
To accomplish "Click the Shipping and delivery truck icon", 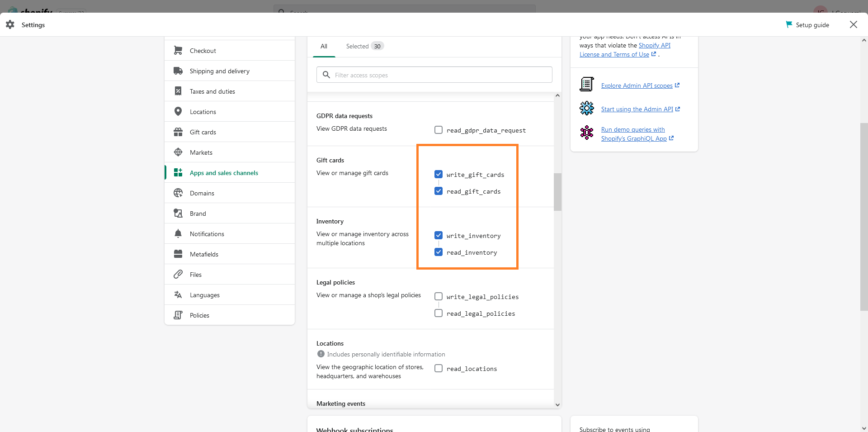I will pyautogui.click(x=178, y=71).
